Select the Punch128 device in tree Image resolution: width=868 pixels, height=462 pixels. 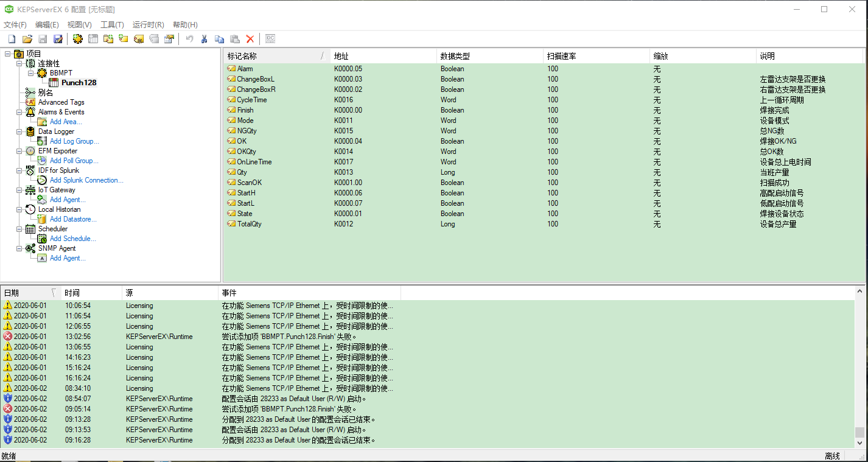coord(79,83)
